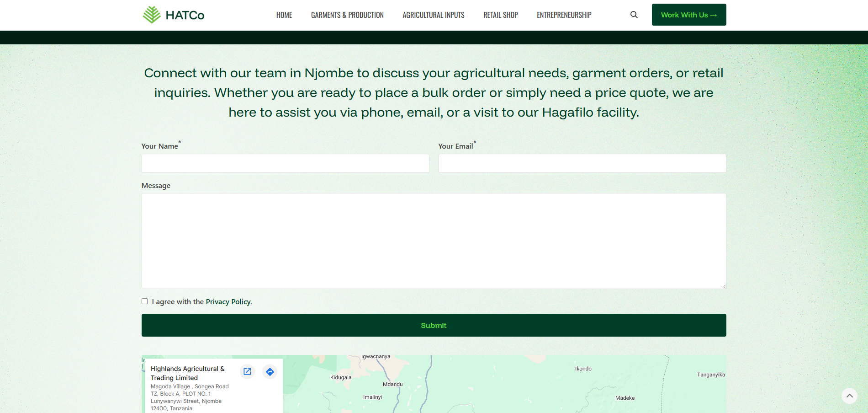The height and width of the screenshot is (413, 868).
Task: Focus the Your Email field
Action: pyautogui.click(x=582, y=163)
